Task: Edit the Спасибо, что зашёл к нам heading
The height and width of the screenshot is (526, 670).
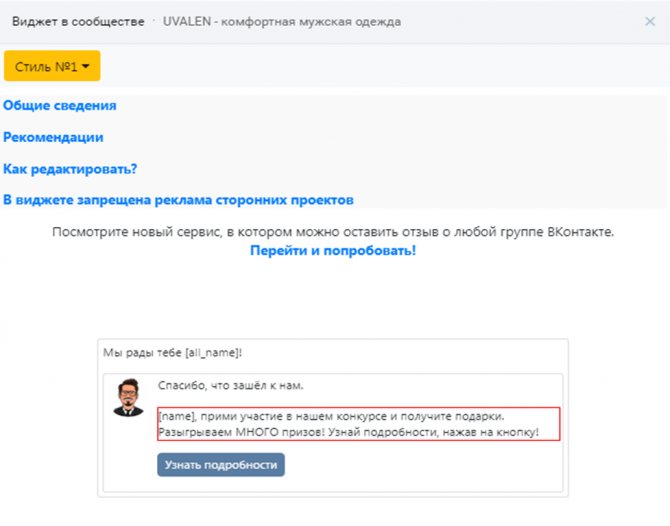Action: [231, 385]
